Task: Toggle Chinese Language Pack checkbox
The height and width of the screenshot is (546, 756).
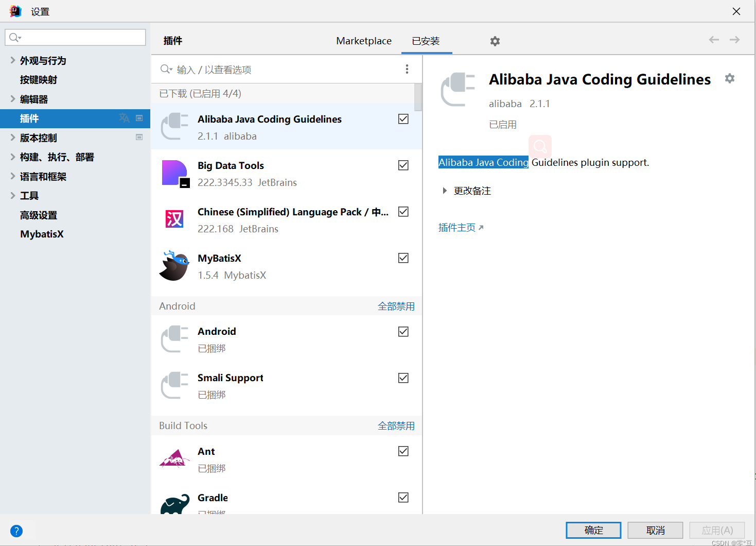Action: point(403,212)
